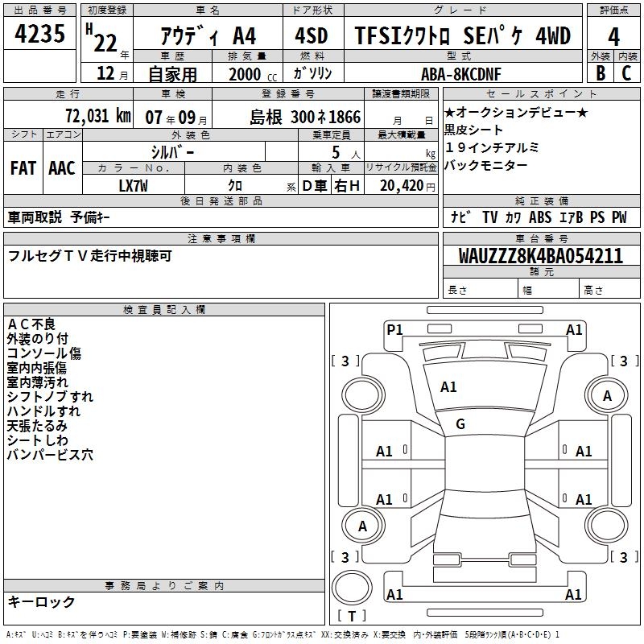The width and height of the screenshot is (644, 644).
Task: Click the car name "アウディ A4"
Action: [208, 35]
